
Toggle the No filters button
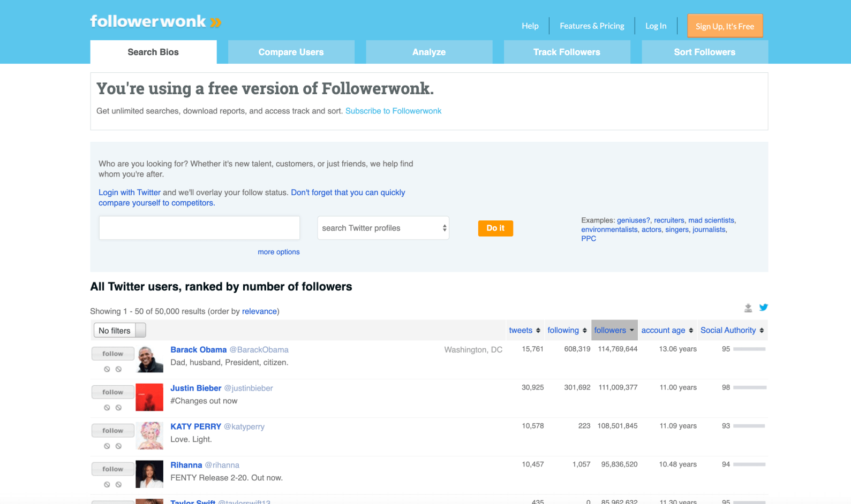point(119,331)
